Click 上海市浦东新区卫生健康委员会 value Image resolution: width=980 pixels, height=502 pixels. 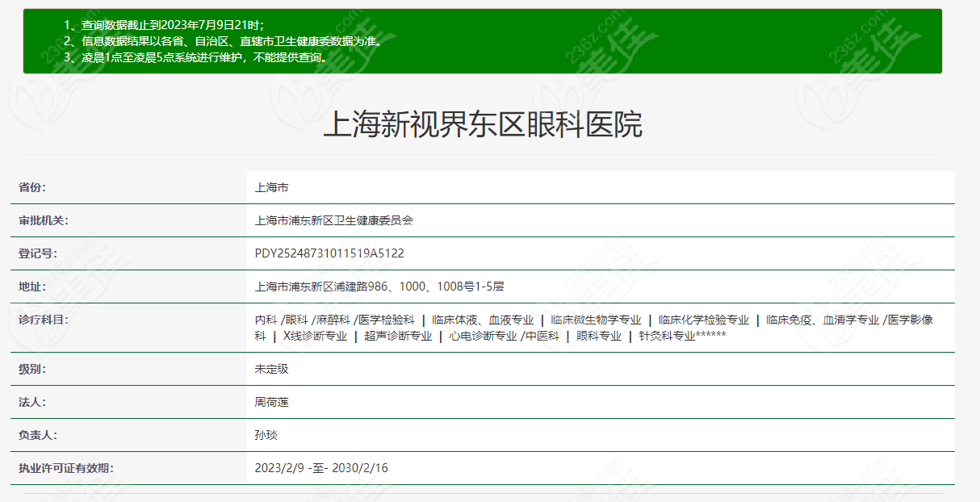pos(333,220)
